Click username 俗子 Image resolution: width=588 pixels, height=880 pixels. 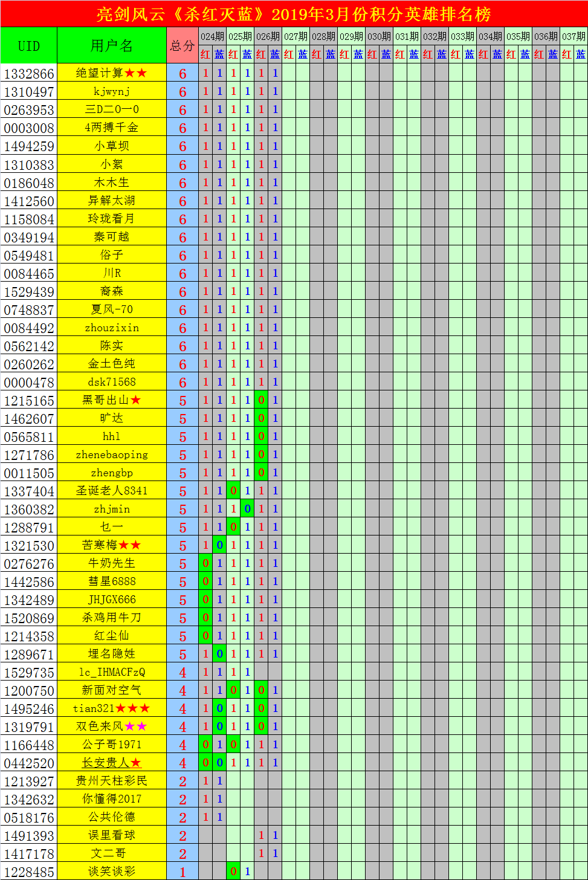[x=112, y=254]
